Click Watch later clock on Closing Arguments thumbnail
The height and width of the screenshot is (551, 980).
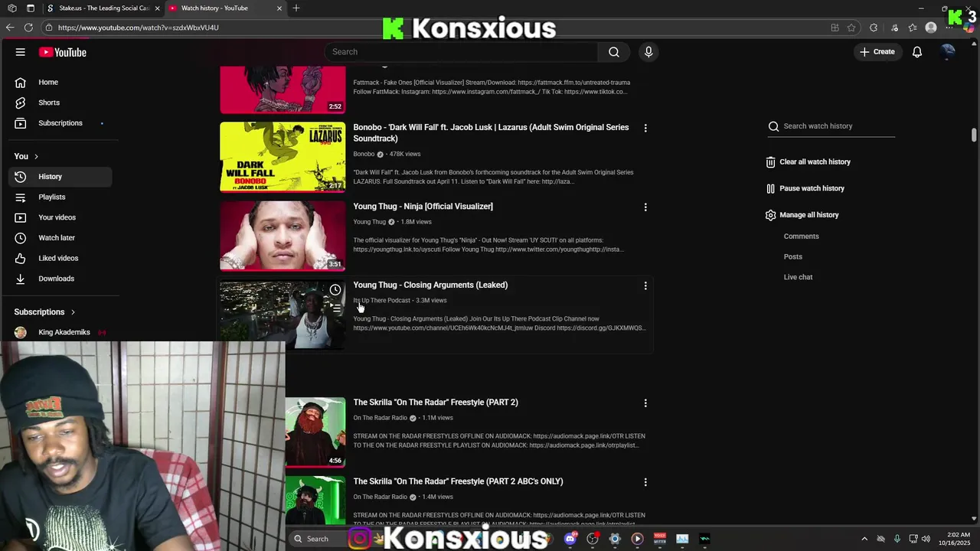[x=335, y=290]
